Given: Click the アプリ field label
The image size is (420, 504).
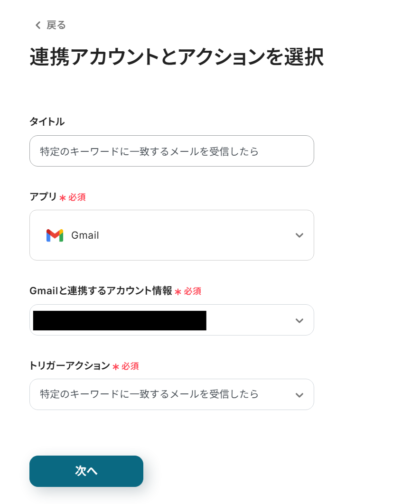Looking at the screenshot, I should 43,197.
